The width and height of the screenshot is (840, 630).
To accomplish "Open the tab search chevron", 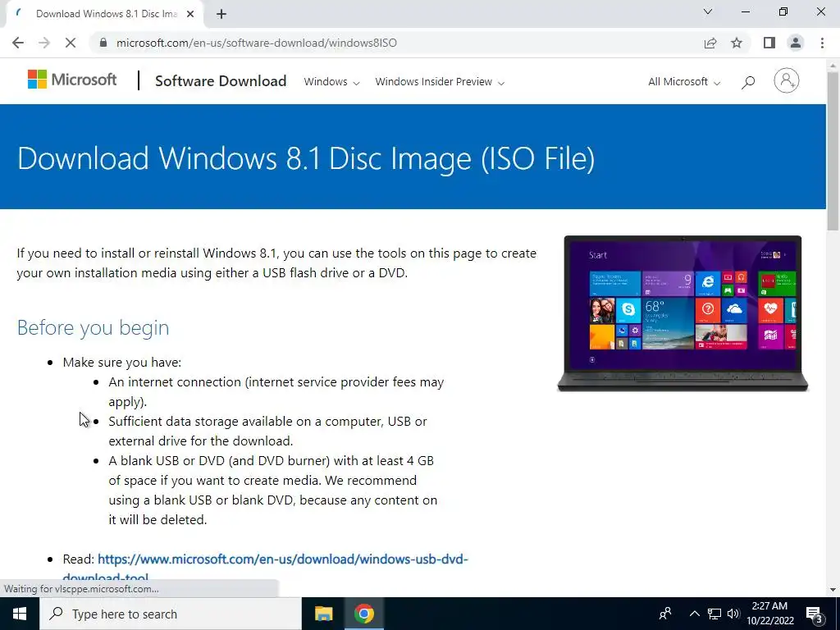I will pos(708,11).
